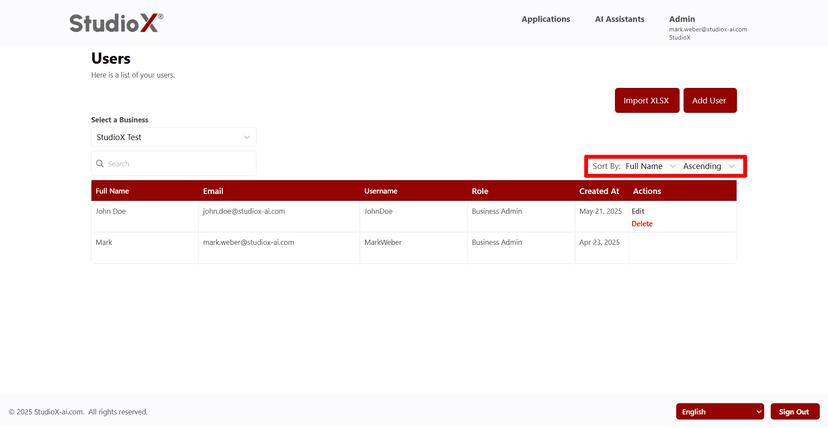Click the Users page heading
828x428 pixels.
coord(111,58)
